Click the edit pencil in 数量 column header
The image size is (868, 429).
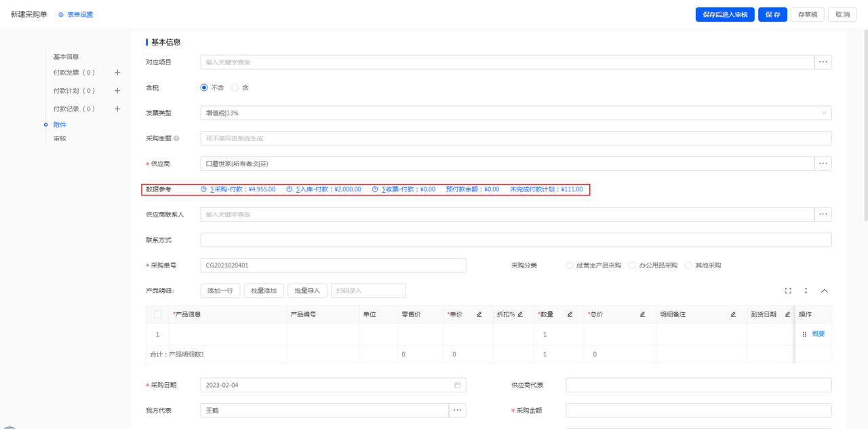point(570,314)
